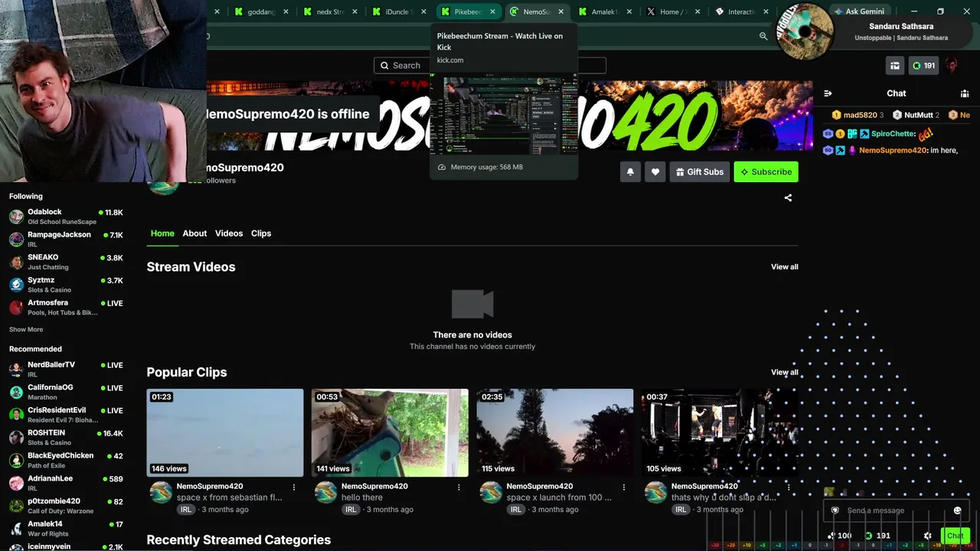The height and width of the screenshot is (551, 980).
Task: Send message with green Chat button
Action: coord(955,536)
